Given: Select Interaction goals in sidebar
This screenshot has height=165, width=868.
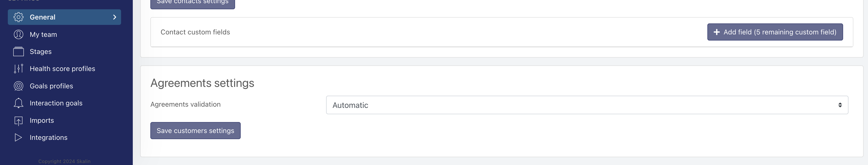Looking at the screenshot, I should pyautogui.click(x=56, y=103).
